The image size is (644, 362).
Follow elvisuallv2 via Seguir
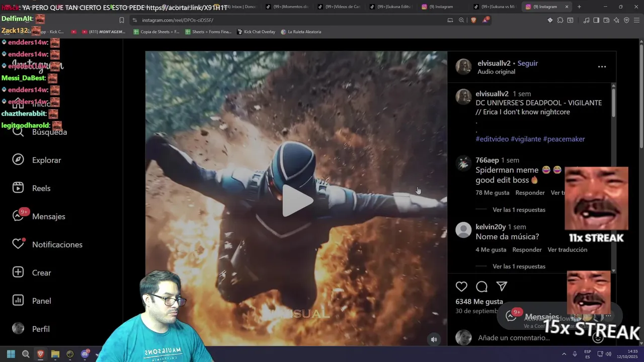coord(528,63)
